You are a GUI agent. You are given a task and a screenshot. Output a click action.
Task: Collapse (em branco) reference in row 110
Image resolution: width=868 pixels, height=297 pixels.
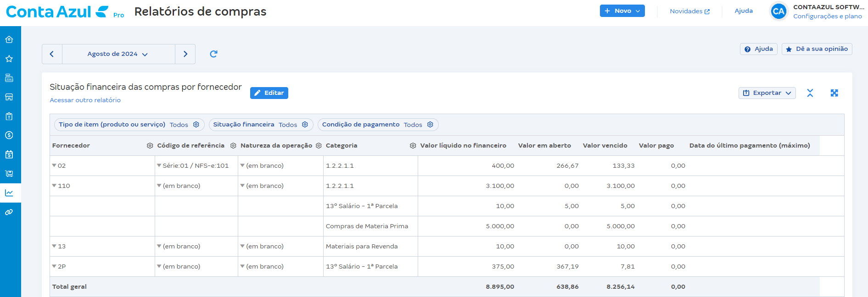coord(159,186)
